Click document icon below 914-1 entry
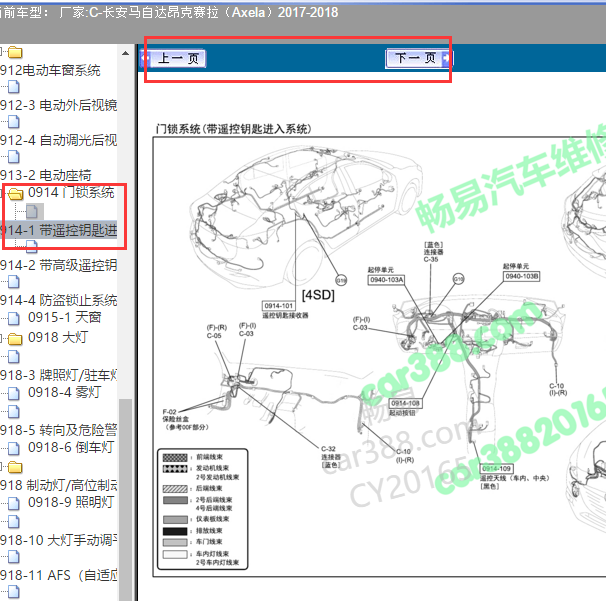 (32, 246)
